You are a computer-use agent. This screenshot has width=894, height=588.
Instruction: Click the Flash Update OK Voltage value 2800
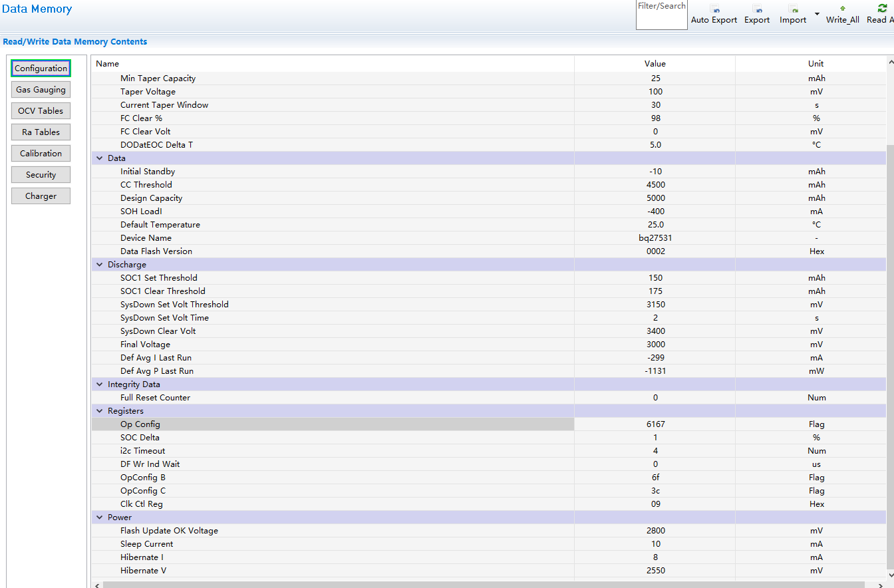[x=655, y=531]
